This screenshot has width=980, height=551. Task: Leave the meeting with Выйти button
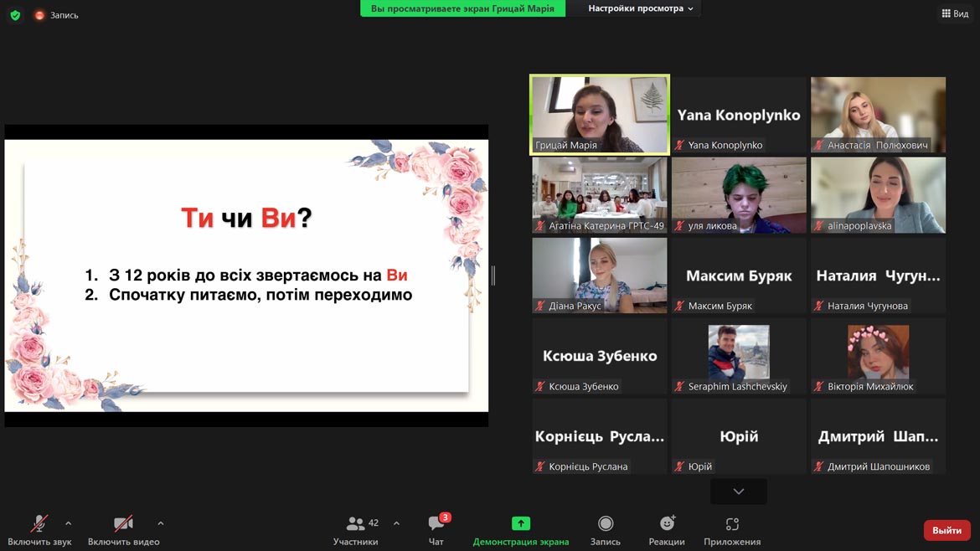pos(946,530)
